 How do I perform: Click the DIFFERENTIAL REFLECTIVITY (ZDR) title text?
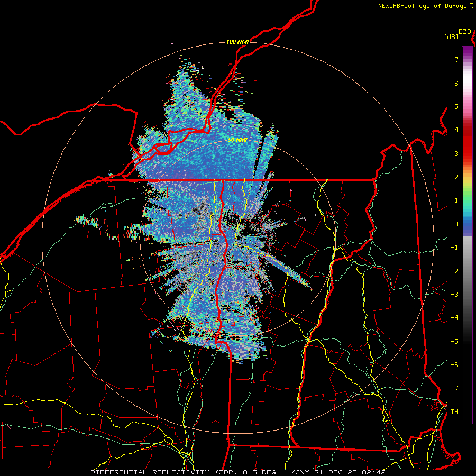165,472
